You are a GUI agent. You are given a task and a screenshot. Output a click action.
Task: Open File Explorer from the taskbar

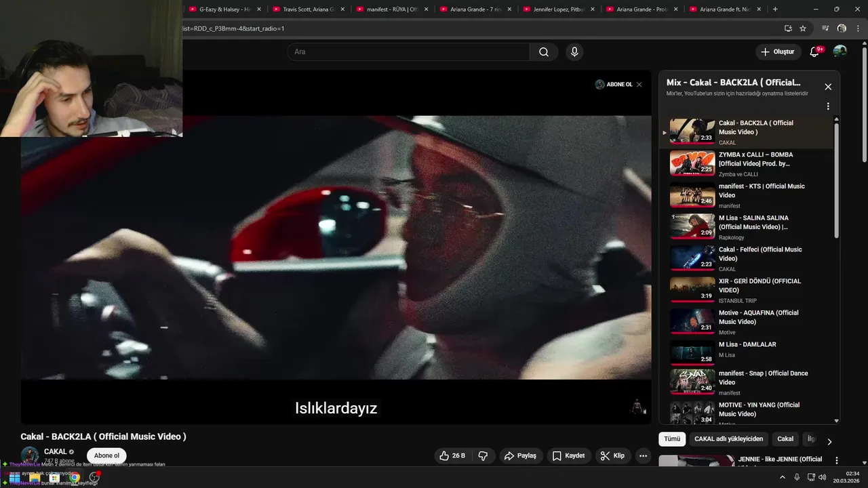[35, 477]
